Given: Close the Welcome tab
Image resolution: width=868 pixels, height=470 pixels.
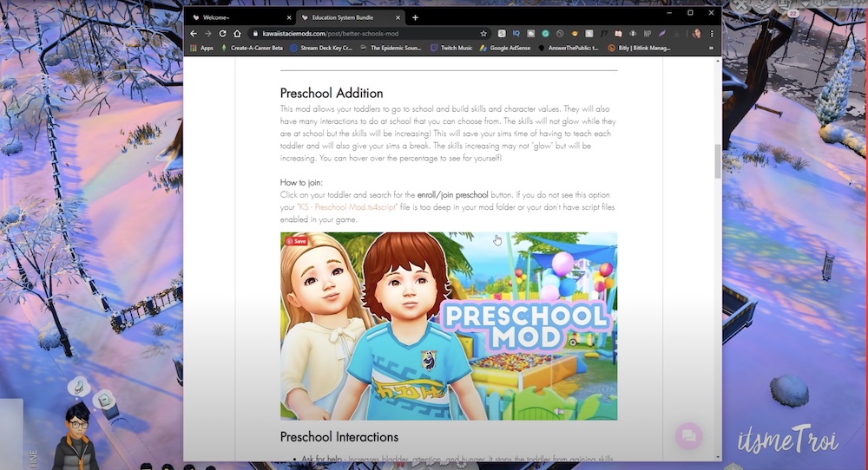Looking at the screenshot, I should pos(288,17).
